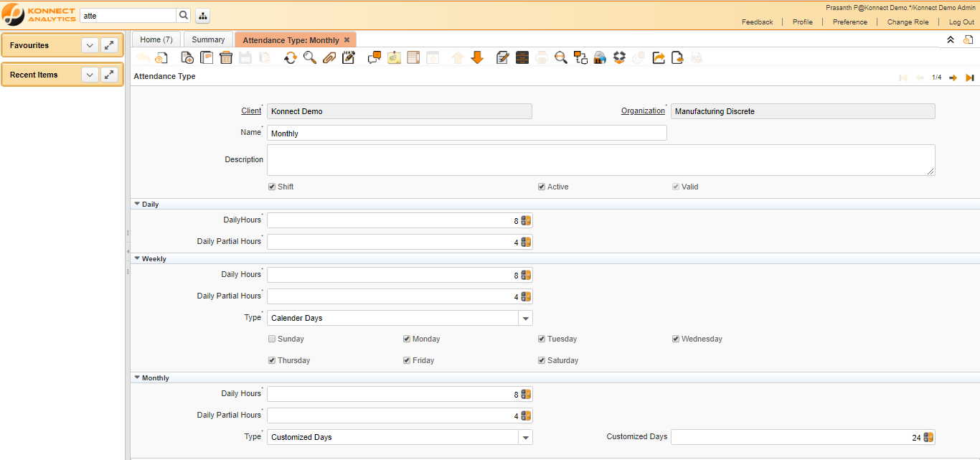980x460 pixels.
Task: Click the warehouse globe icon
Action: tap(600, 57)
